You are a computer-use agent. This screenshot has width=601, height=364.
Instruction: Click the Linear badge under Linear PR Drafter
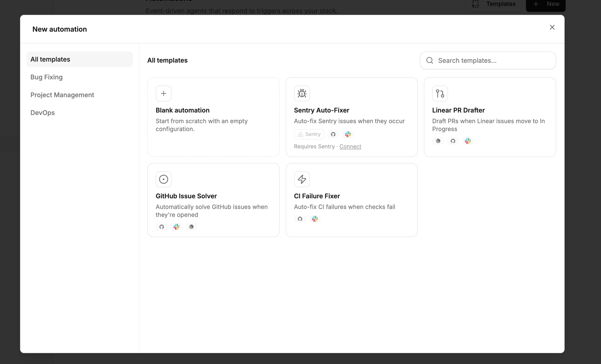(x=438, y=141)
